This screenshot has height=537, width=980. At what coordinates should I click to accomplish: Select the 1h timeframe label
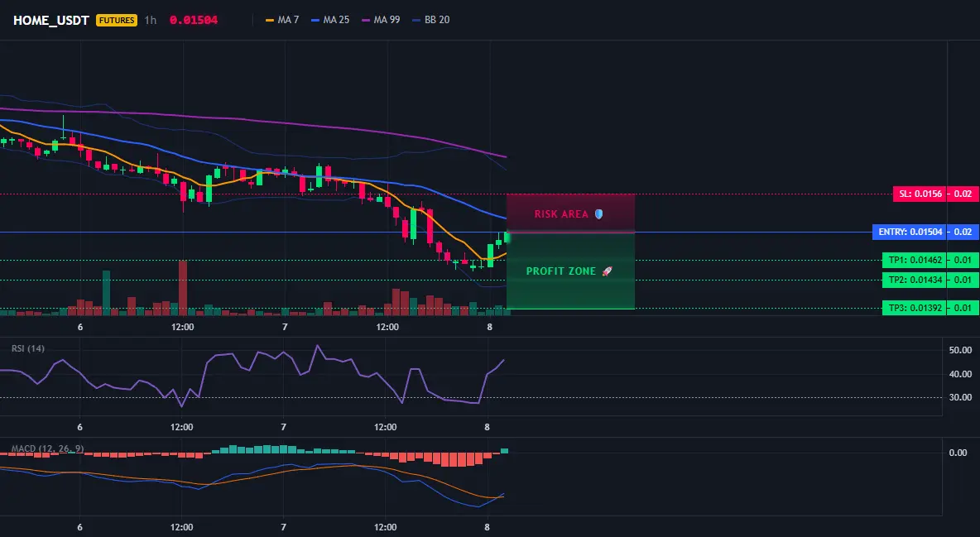coord(150,20)
